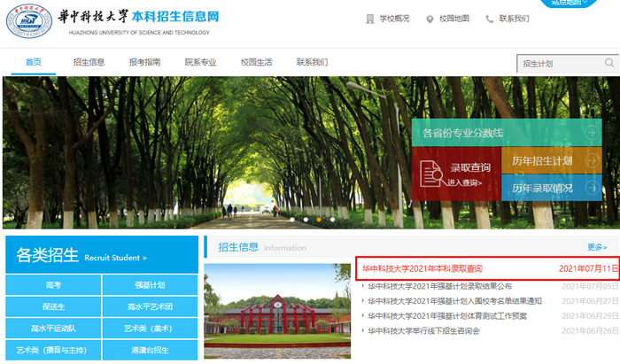The width and height of the screenshot is (620, 364).
Task: Select the orange active carousel dot
Action: pos(319,220)
